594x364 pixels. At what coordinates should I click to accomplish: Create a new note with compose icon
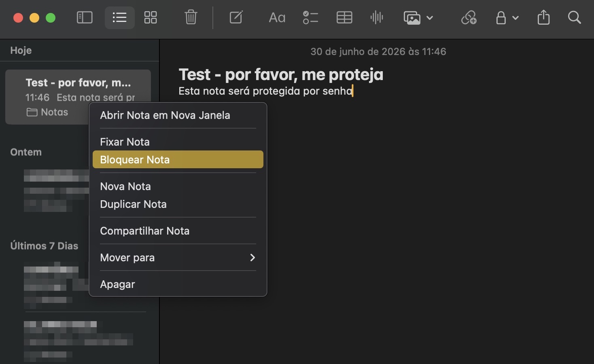(236, 17)
